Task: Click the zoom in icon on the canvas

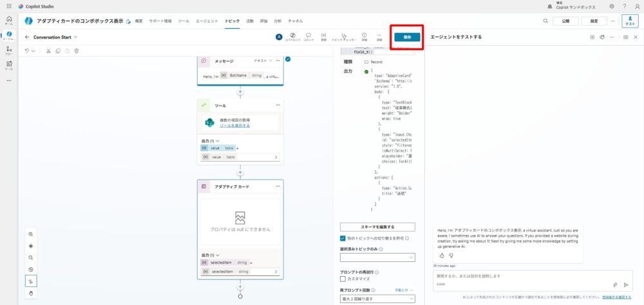Action: (30, 234)
